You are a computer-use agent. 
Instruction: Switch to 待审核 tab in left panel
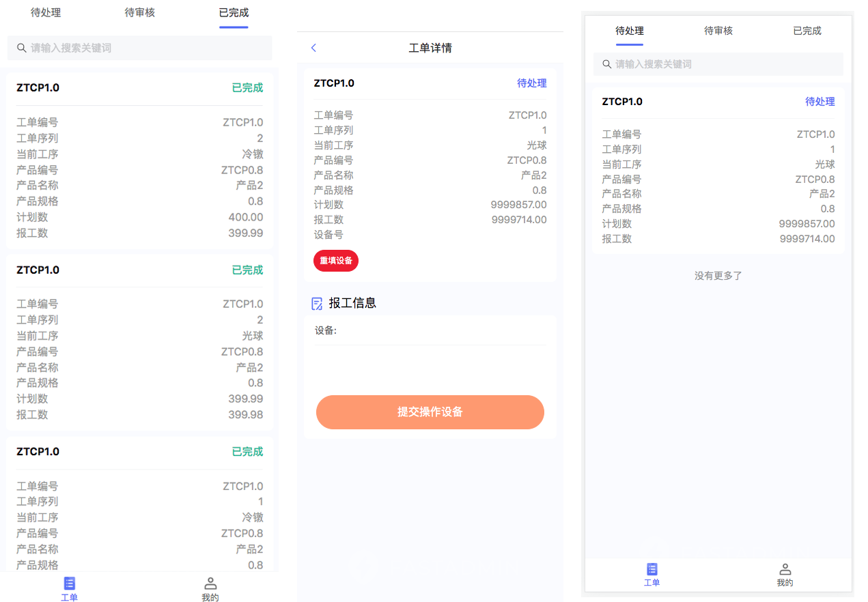coord(140,12)
